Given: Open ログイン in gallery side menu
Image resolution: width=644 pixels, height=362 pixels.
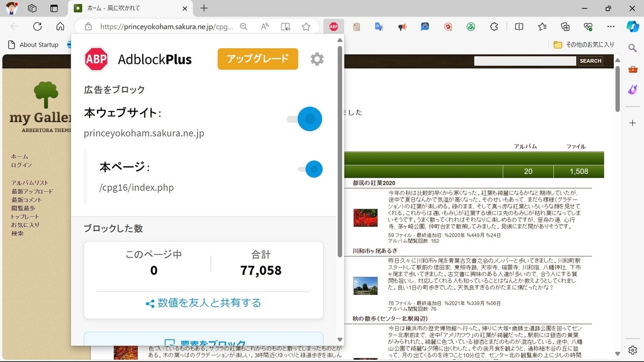Looking at the screenshot, I should pyautogui.click(x=21, y=165).
